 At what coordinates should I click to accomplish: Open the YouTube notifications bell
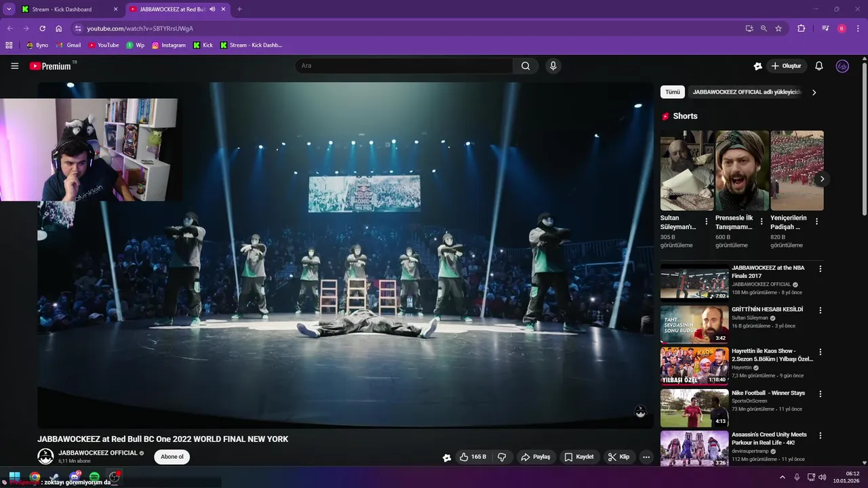818,66
